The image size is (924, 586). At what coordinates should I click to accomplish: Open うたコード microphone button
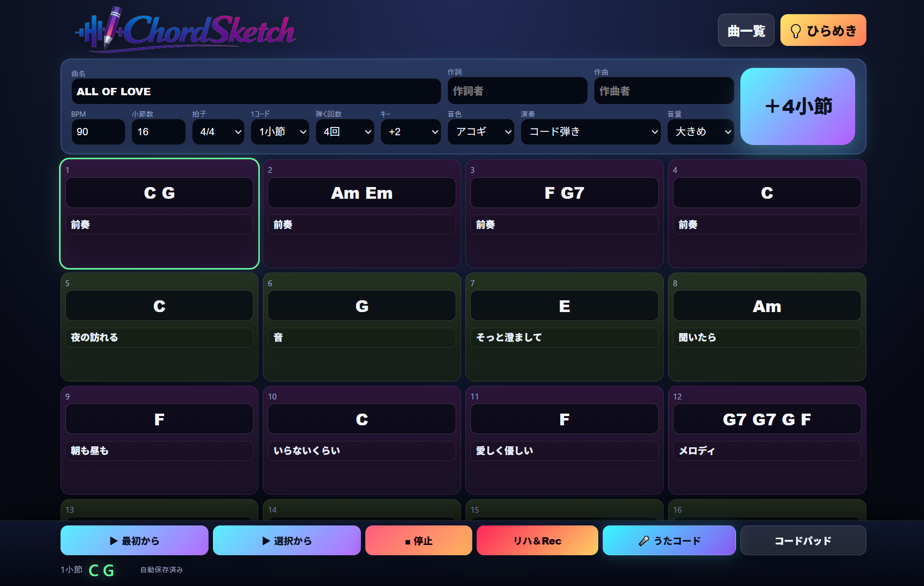pos(669,540)
